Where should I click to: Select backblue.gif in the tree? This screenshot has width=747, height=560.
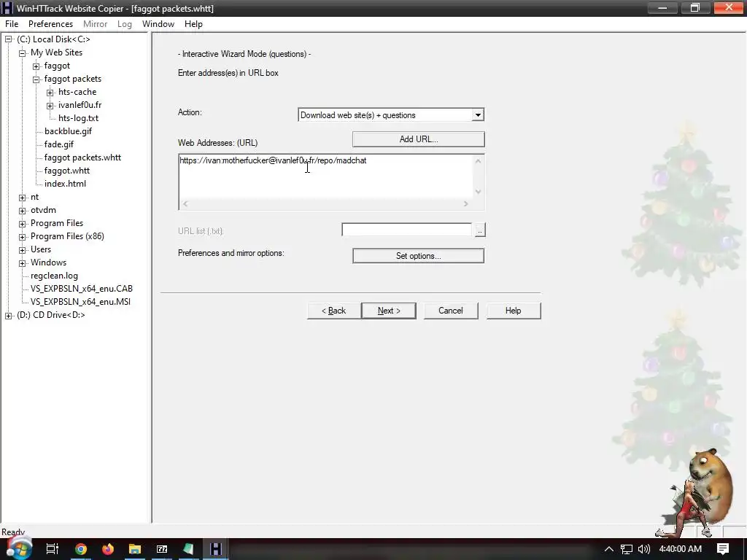(x=68, y=131)
